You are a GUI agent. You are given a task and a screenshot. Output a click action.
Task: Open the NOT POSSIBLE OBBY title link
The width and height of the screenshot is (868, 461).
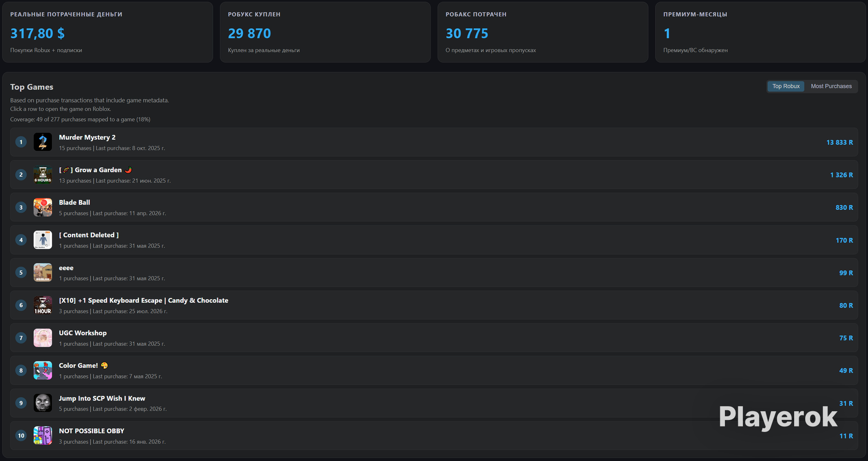(91, 431)
